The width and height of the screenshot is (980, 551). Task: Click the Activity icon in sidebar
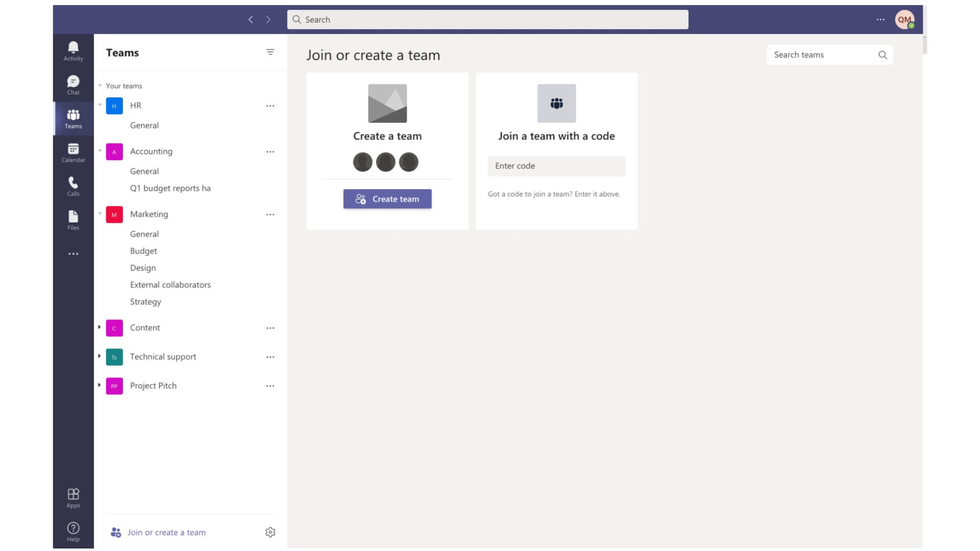click(x=72, y=51)
